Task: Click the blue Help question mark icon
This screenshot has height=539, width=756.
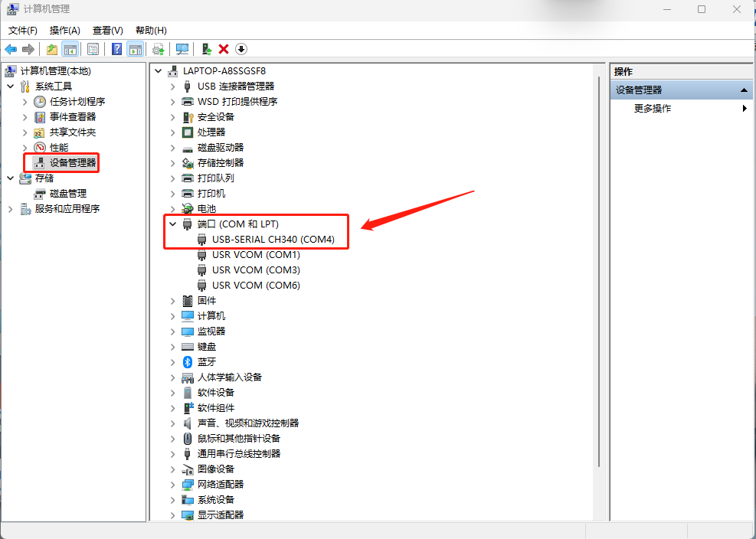Action: pyautogui.click(x=116, y=49)
